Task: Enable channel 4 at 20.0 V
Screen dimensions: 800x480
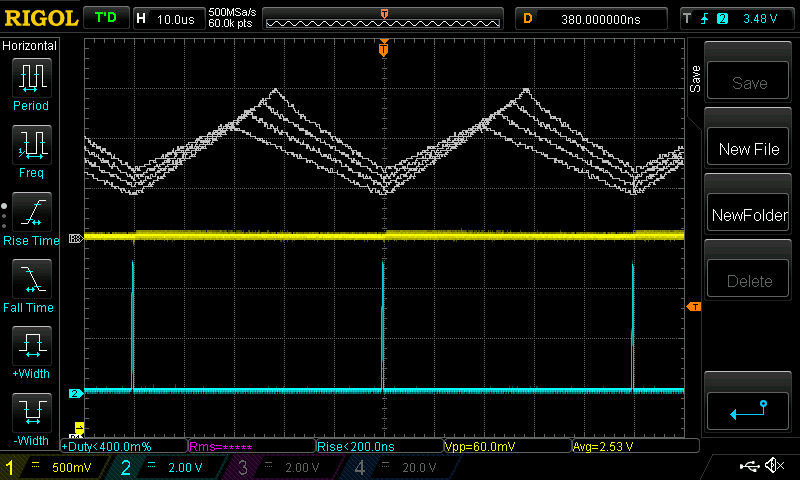Action: [x=402, y=467]
